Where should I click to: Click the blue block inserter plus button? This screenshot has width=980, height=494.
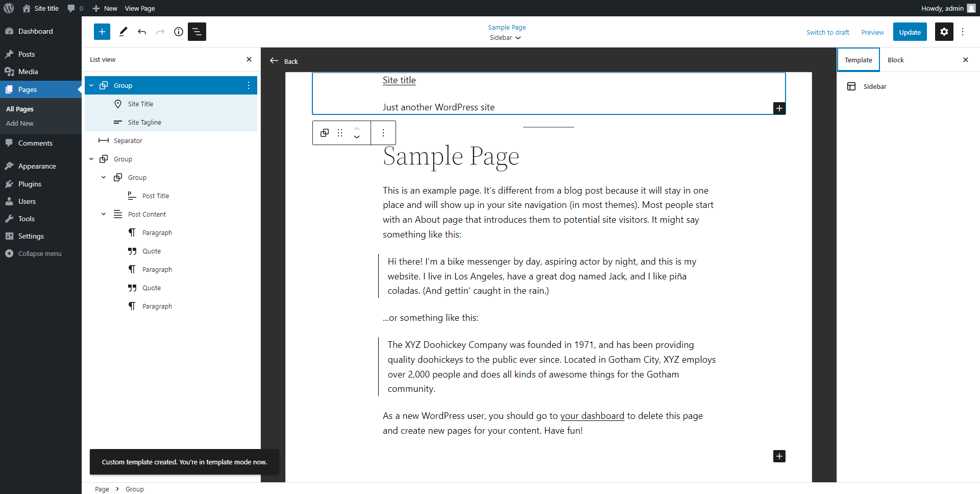point(102,32)
